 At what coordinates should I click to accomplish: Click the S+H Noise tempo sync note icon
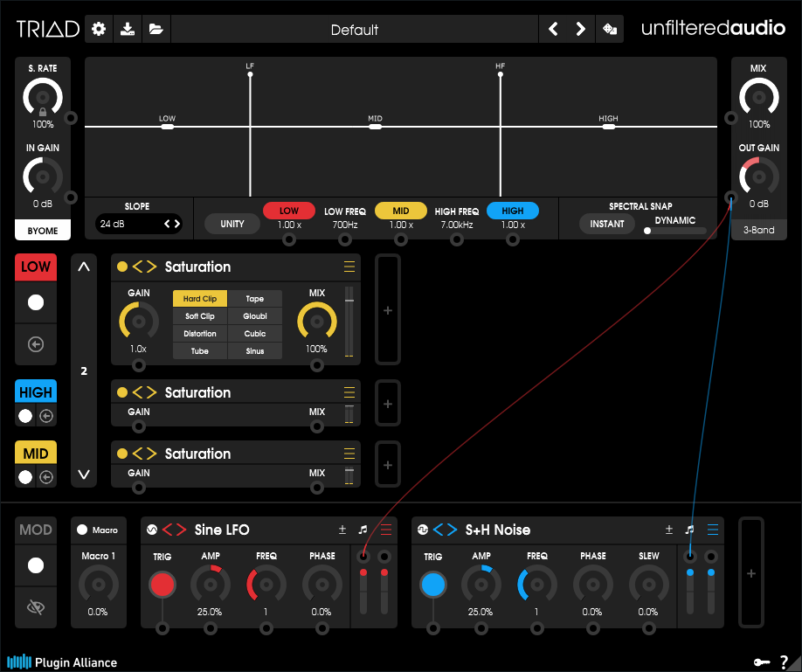(x=689, y=530)
